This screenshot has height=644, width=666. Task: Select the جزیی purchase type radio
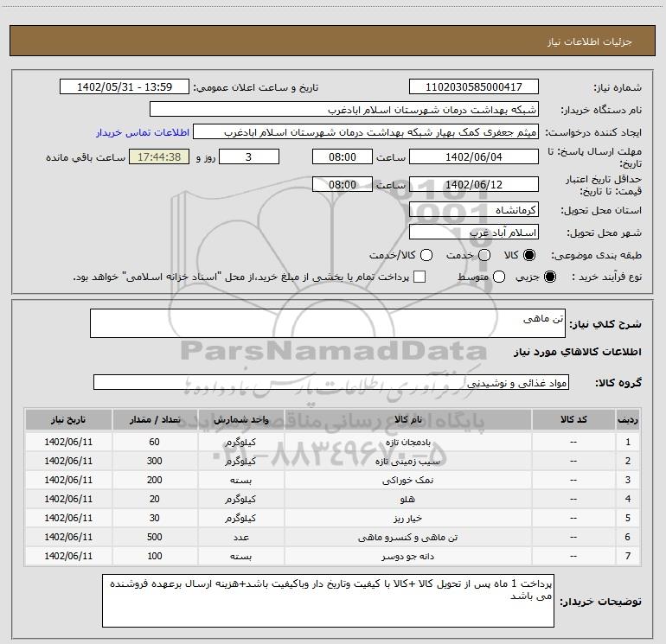click(x=549, y=277)
